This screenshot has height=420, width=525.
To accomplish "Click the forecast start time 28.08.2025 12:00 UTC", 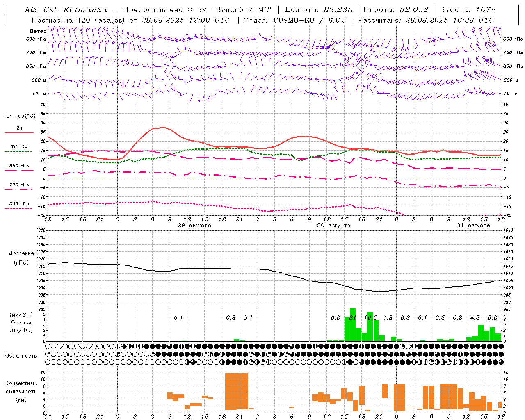I will tap(185, 20).
